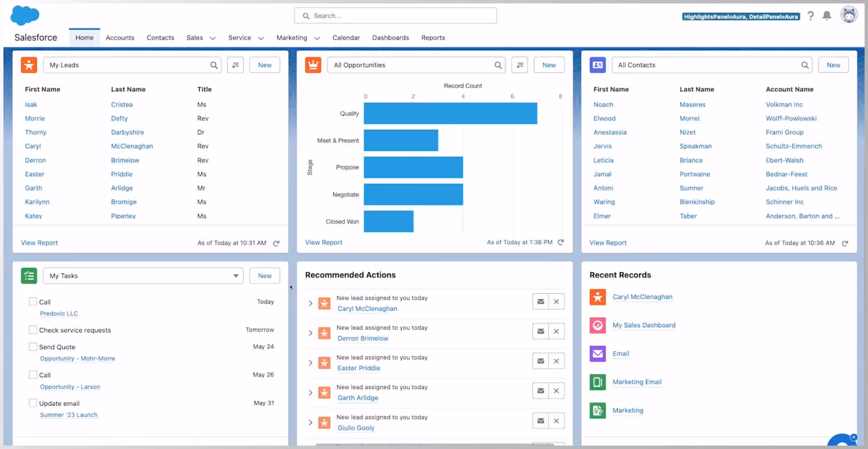Image resolution: width=868 pixels, height=449 pixels.
Task: Click New button in My Tasks
Action: click(265, 276)
